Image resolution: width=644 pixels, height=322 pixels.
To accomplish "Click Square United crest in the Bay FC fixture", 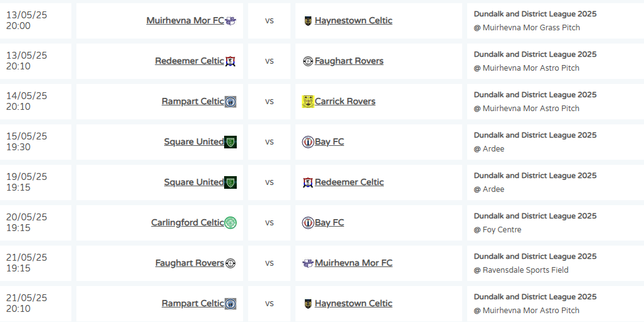I will pyautogui.click(x=230, y=142).
